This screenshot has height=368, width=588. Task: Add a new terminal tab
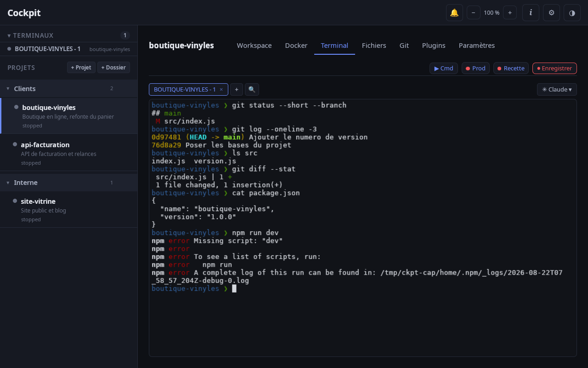pos(237,89)
